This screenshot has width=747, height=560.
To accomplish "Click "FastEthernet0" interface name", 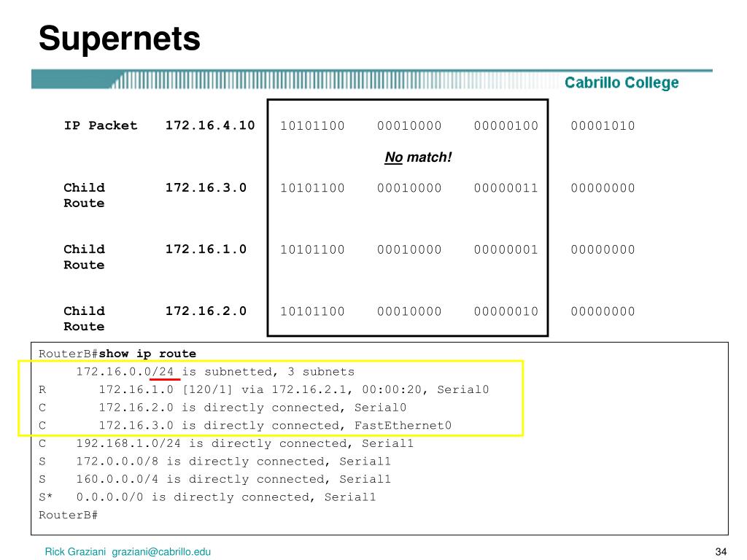I will click(x=403, y=425).
